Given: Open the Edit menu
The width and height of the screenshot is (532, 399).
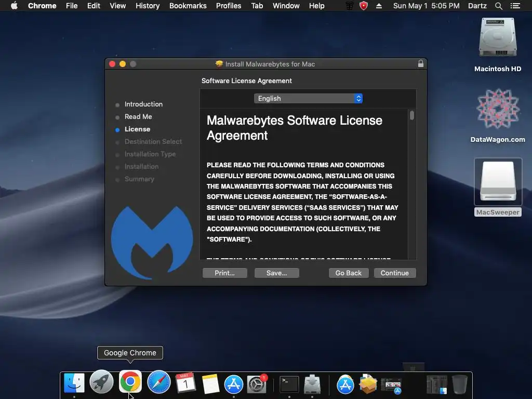Looking at the screenshot, I should pos(94,6).
